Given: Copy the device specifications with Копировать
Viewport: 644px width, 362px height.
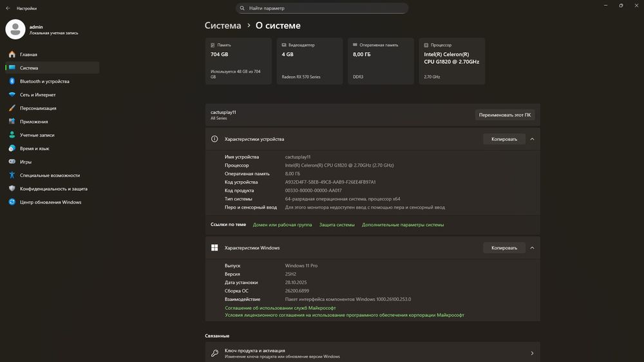Looking at the screenshot, I should pos(504,139).
